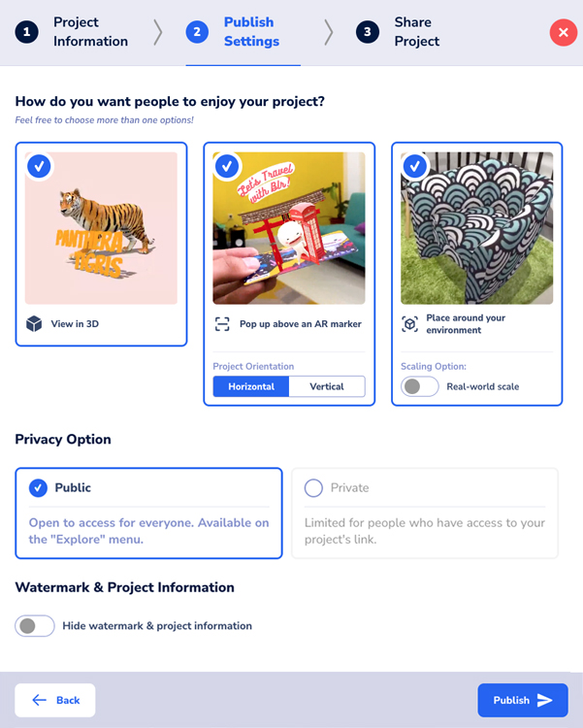Select Horizontal project orientation
583x728 pixels.
coord(251,386)
